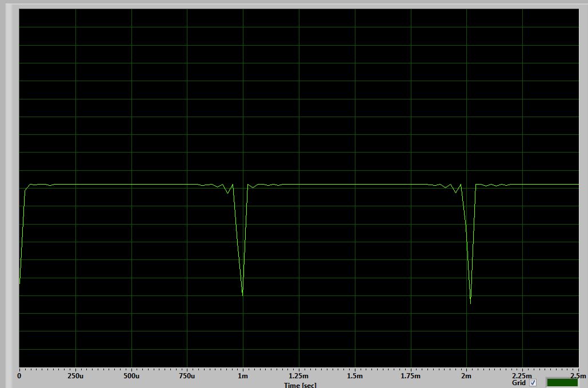Select the 2m time axis label
Image resolution: width=588 pixels, height=388 pixels.
pyautogui.click(x=466, y=375)
